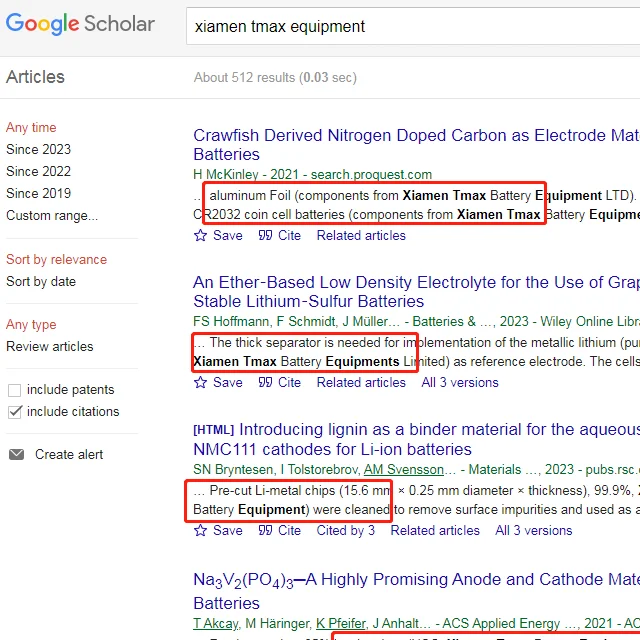Open Related articles for lignin binder result
This screenshot has height=640, width=640.
pyautogui.click(x=435, y=530)
